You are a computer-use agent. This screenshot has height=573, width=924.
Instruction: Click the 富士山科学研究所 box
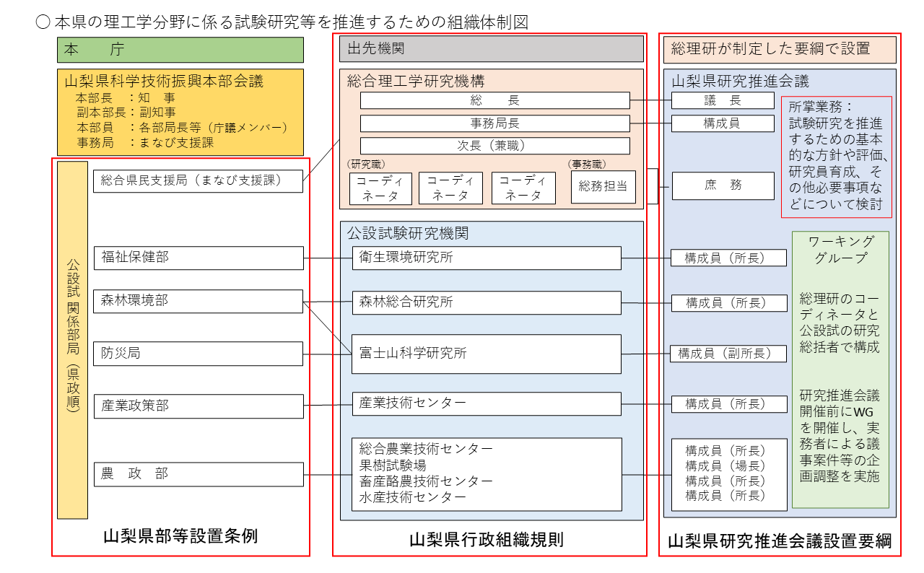486,354
